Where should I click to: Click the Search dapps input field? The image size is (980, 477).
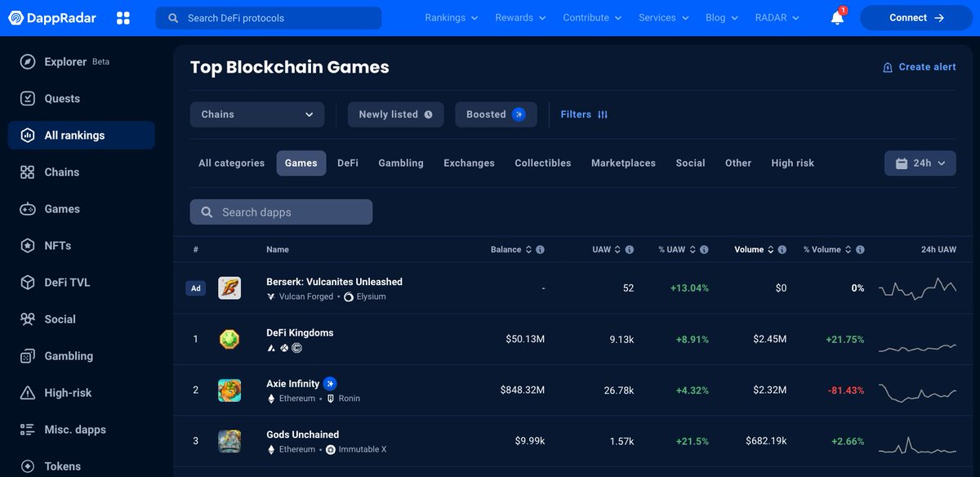(x=281, y=212)
